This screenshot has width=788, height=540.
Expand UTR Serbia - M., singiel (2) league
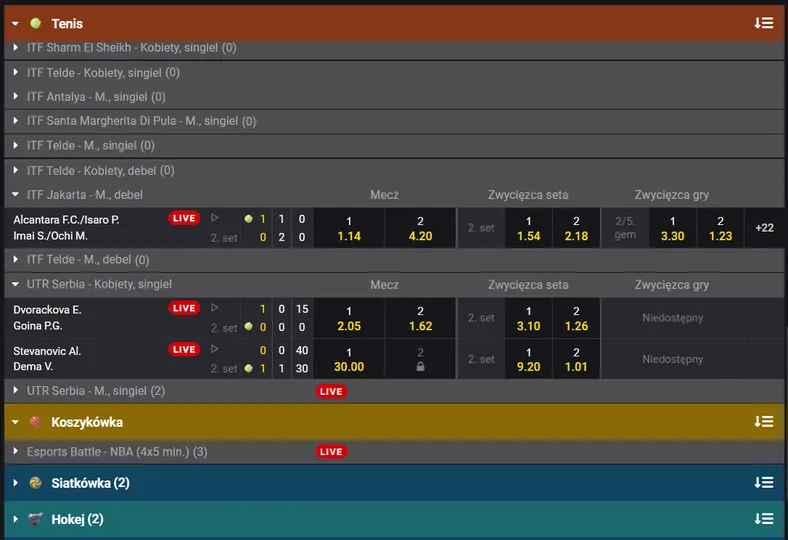pos(16,391)
